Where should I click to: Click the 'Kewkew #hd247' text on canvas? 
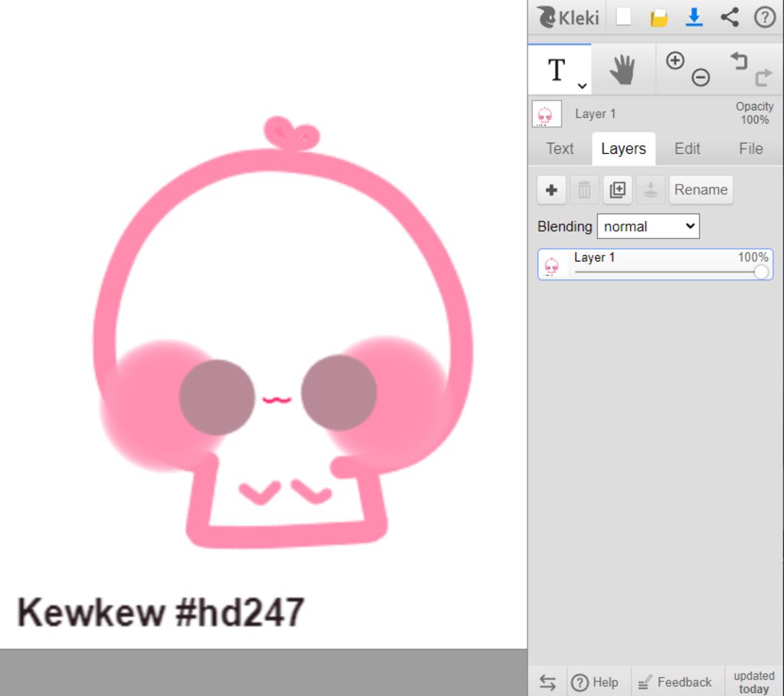click(161, 612)
